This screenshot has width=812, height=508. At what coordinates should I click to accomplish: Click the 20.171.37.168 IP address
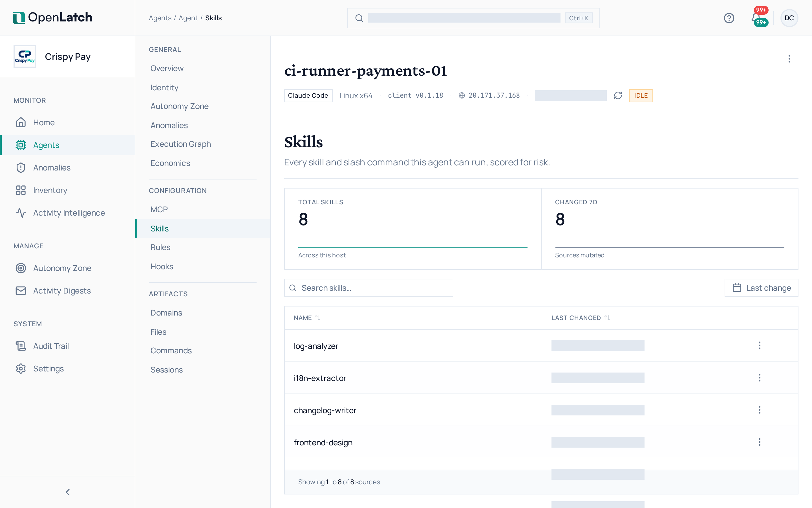click(x=494, y=95)
